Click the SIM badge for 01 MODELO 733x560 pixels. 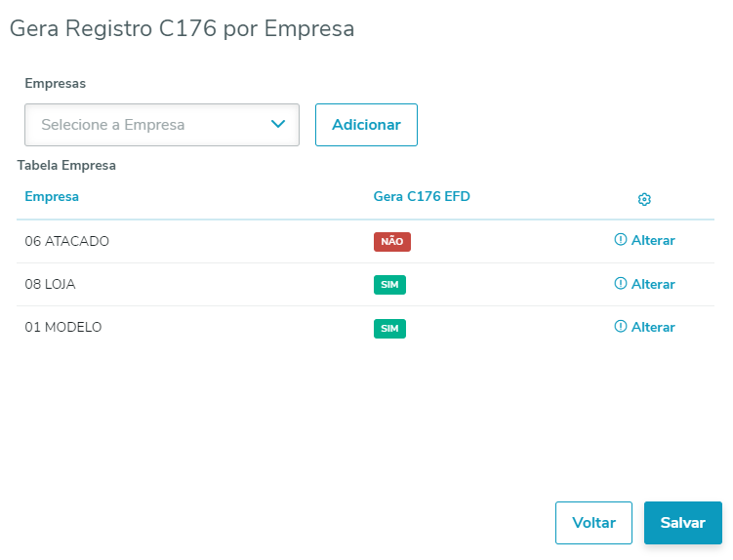[x=389, y=329]
